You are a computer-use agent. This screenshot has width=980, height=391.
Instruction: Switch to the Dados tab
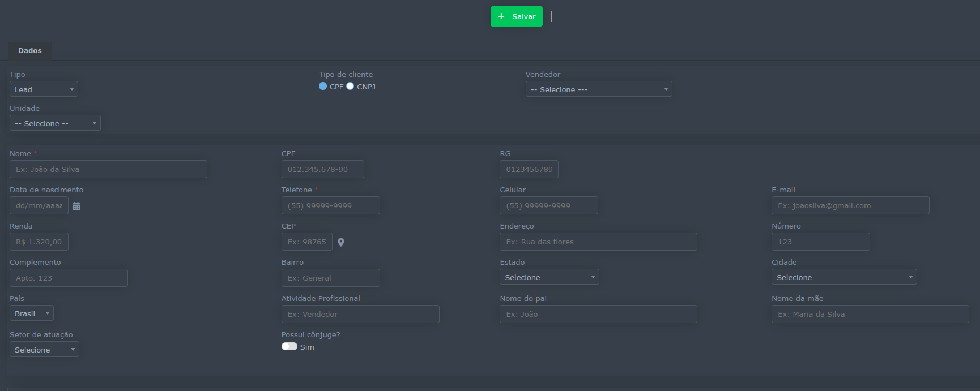[x=30, y=51]
